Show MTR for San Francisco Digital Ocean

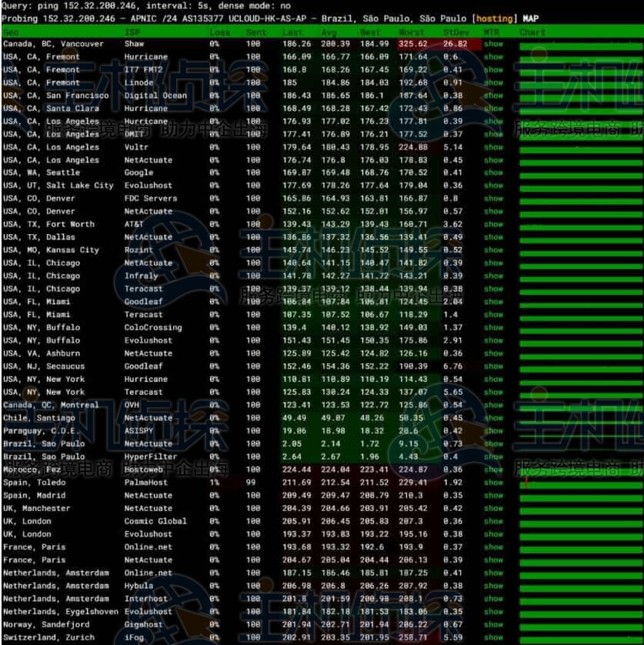click(493, 95)
